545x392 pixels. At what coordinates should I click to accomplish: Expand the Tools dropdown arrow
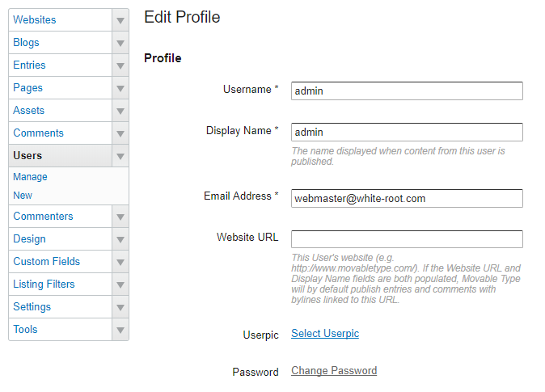click(x=120, y=330)
